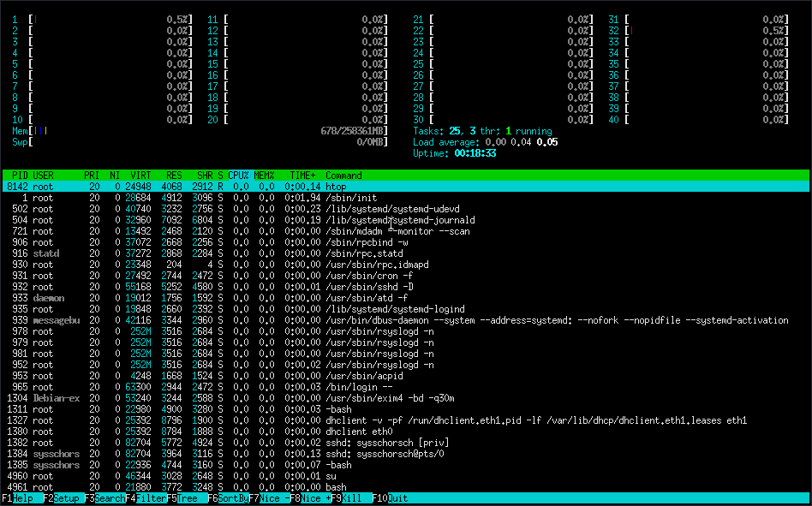Image resolution: width=812 pixels, height=506 pixels.
Task: Click F9 Kill in function bar
Action: [x=352, y=498]
